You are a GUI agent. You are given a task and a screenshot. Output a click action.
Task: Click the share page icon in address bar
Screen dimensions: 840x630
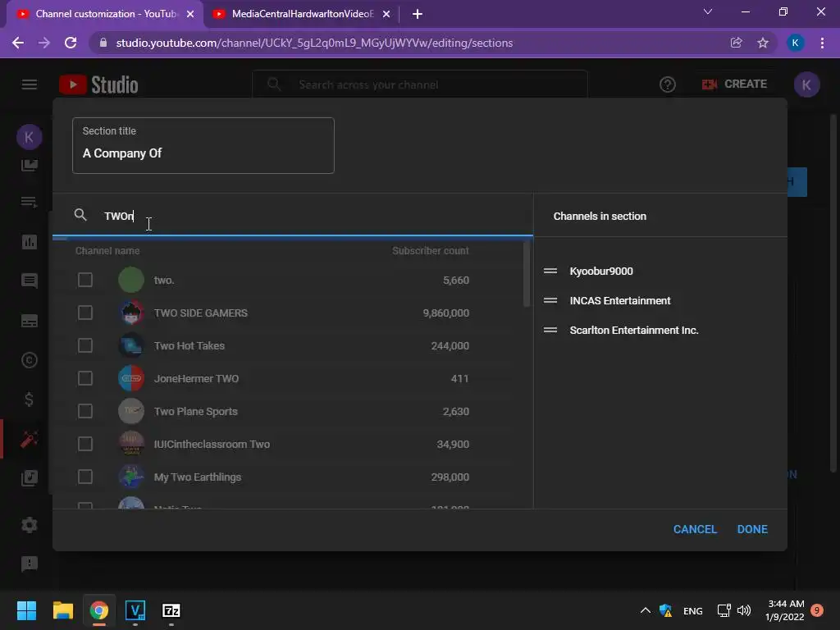(x=737, y=43)
